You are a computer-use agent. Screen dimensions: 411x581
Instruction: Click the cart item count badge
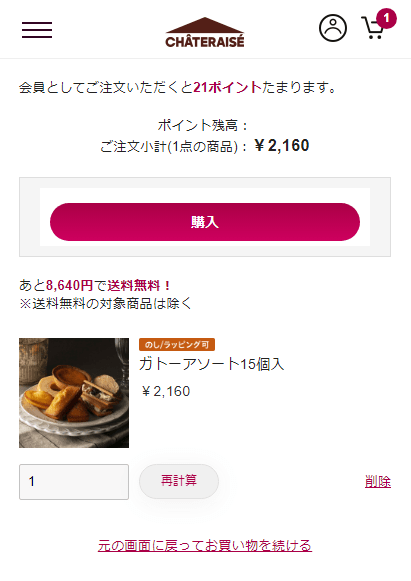click(387, 18)
